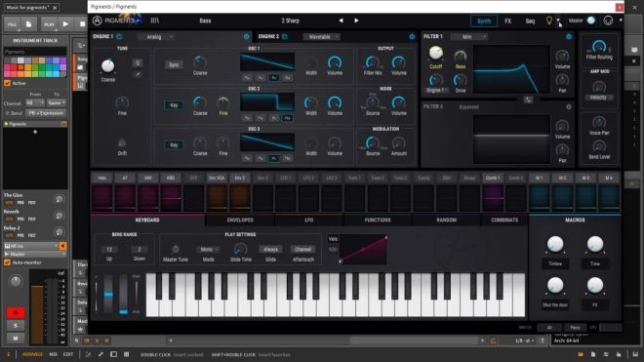
Task: Open the Channel To Same dropdown
Action: click(x=57, y=102)
